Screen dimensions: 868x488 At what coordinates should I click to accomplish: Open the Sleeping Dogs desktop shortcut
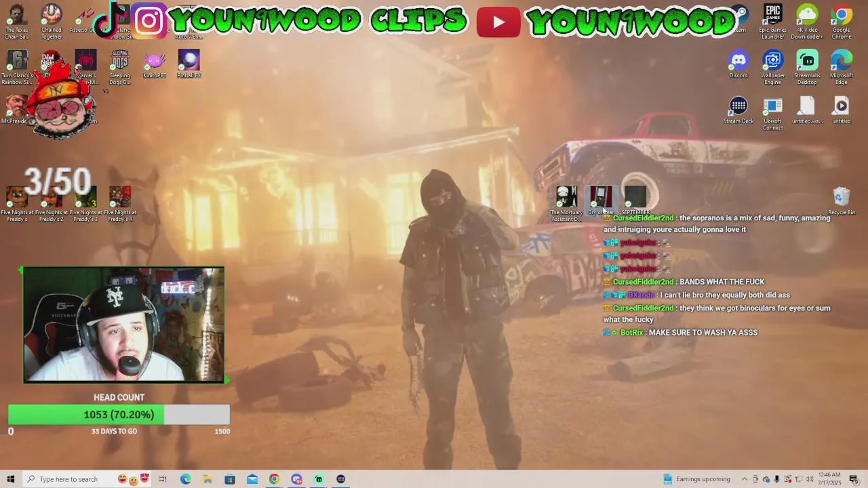120,68
